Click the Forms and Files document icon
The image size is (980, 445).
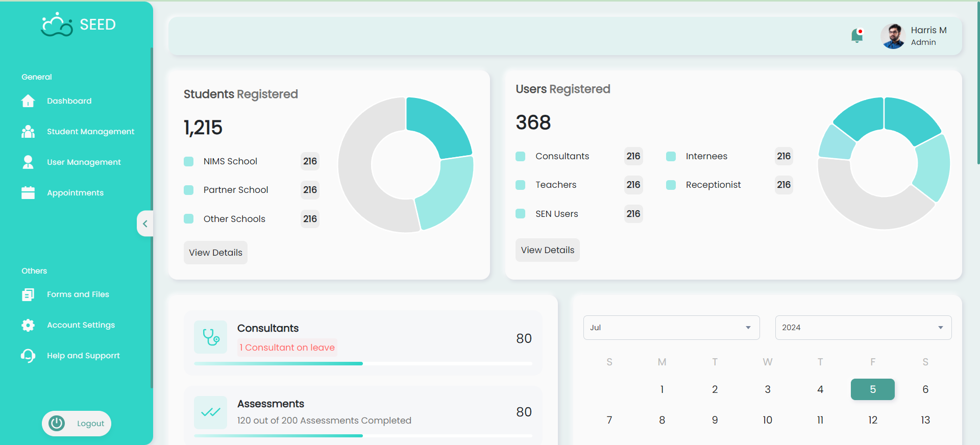[28, 294]
